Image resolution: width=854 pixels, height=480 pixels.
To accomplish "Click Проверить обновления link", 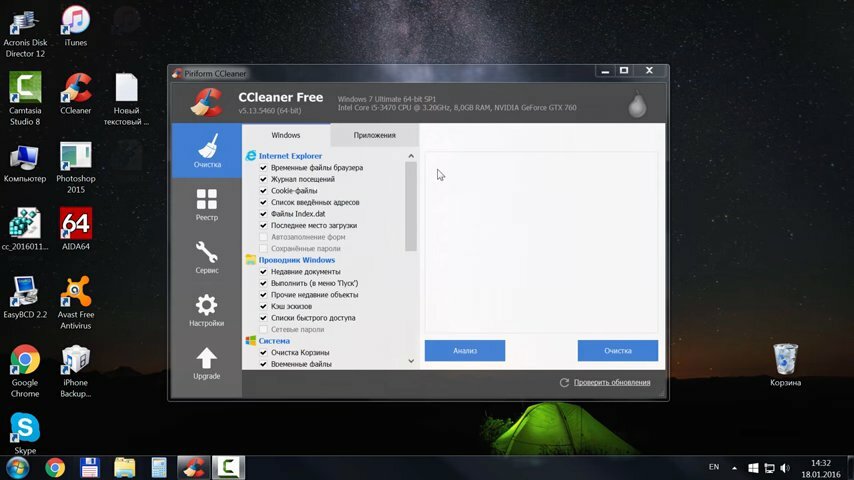I will click(x=612, y=382).
